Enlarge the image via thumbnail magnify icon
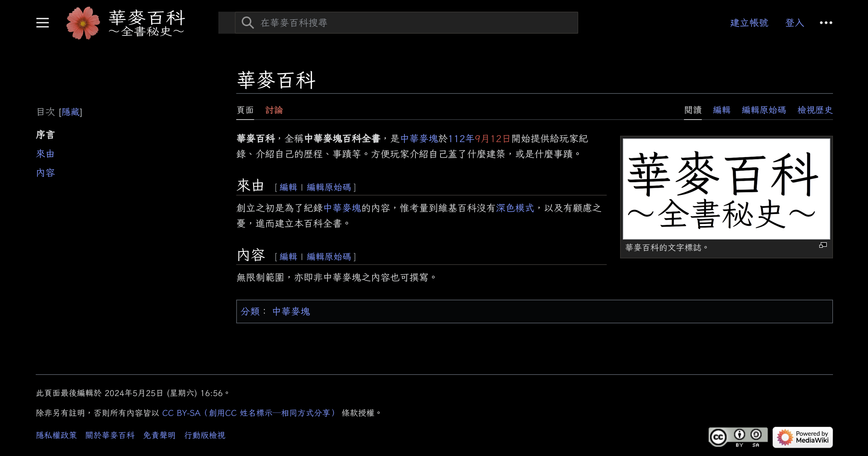Image resolution: width=868 pixels, height=456 pixels. 823,245
